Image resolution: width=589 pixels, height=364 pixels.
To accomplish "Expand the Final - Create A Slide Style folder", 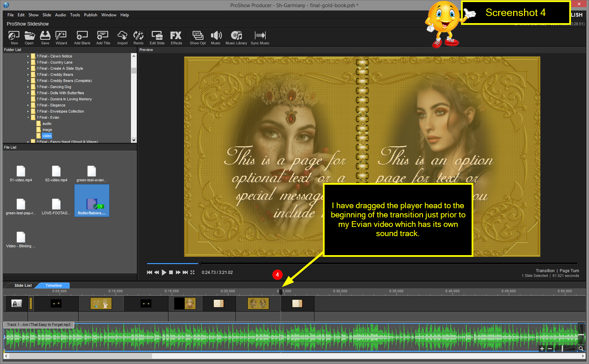I will [28, 69].
